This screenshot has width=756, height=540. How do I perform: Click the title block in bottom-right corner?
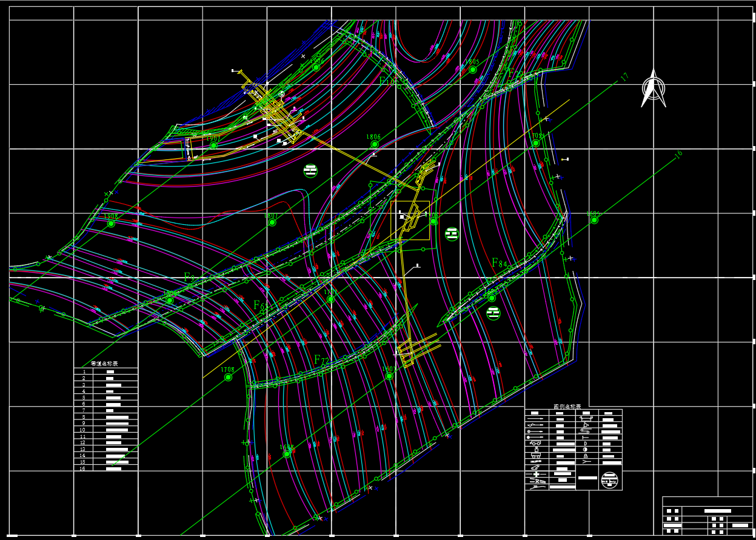[x=707, y=516]
